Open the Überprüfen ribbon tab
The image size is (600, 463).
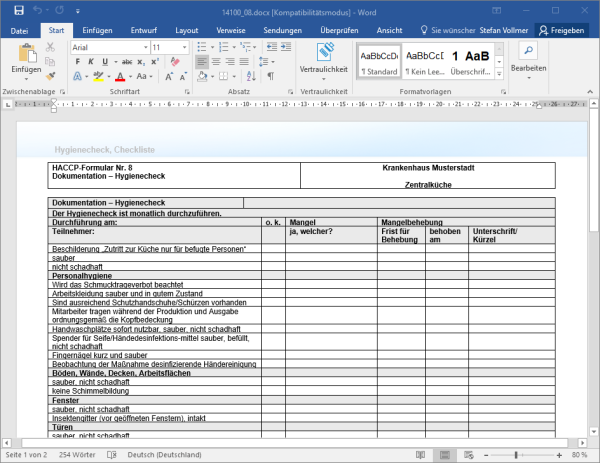[339, 30]
